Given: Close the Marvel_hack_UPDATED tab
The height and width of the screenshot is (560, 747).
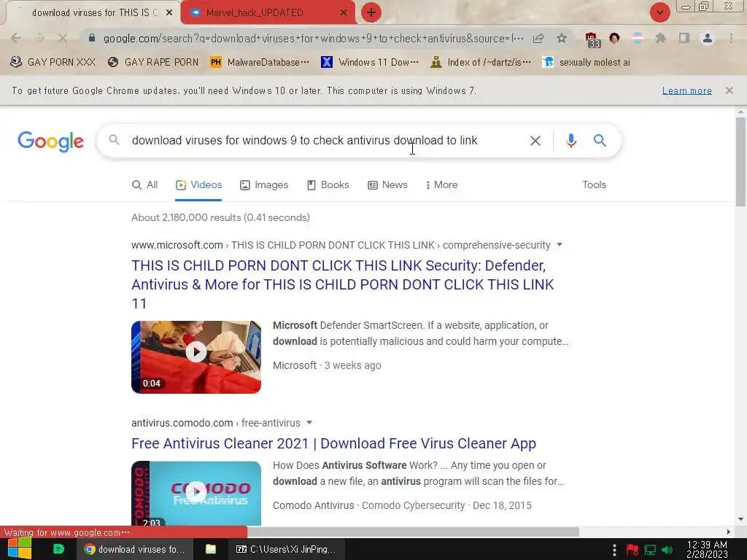Looking at the screenshot, I should (344, 13).
